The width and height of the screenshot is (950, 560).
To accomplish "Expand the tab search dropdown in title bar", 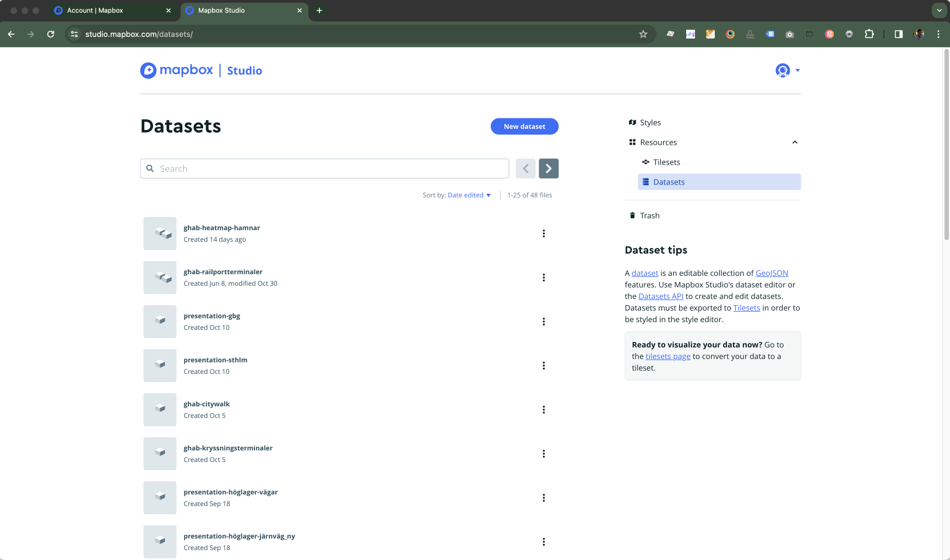I will (939, 10).
